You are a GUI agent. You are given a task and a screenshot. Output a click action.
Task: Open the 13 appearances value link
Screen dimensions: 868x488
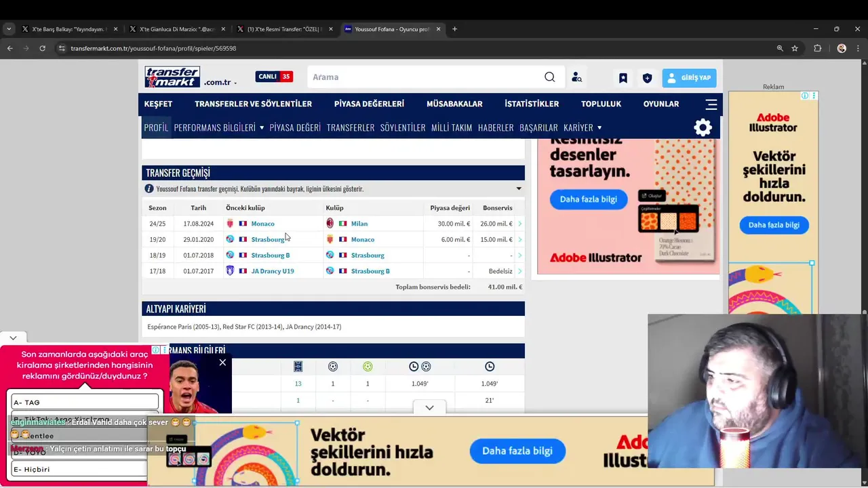tap(298, 384)
